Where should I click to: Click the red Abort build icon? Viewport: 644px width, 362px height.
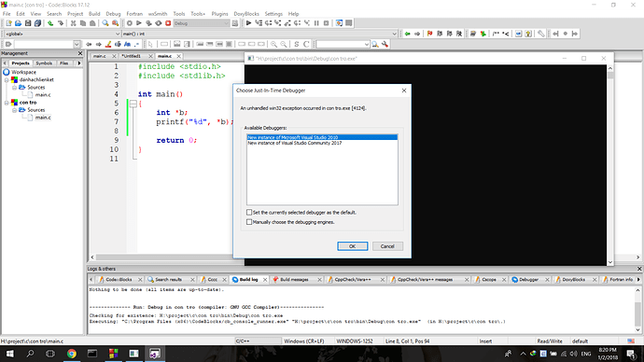point(168,23)
